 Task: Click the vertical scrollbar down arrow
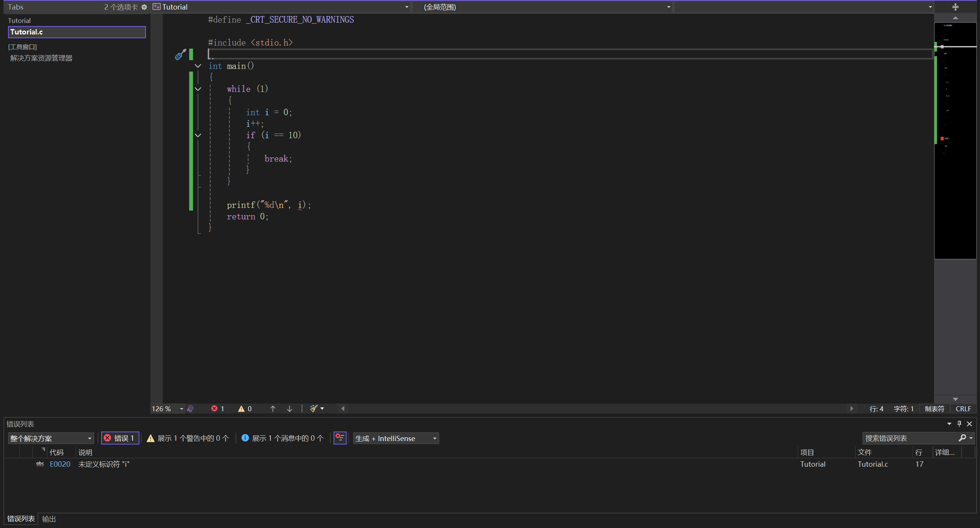955,399
